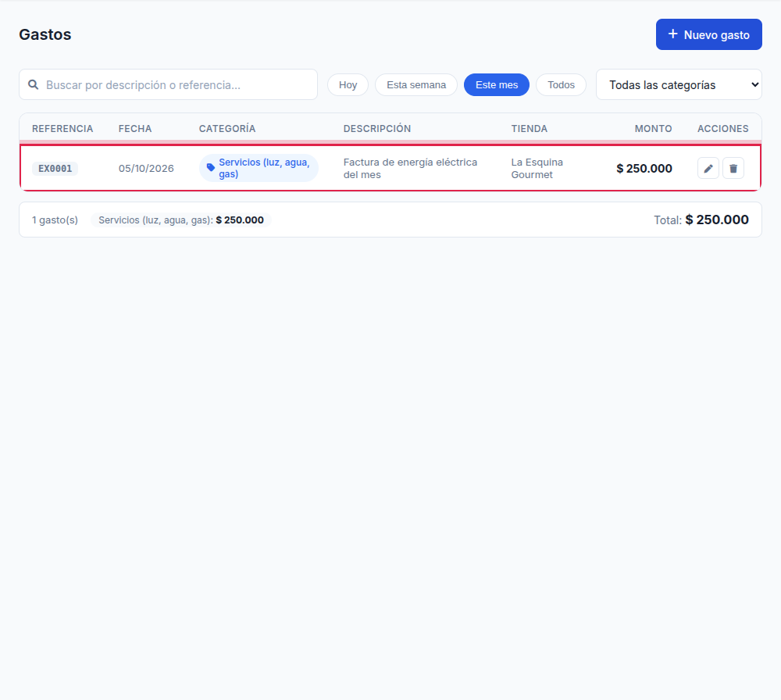Viewport: 781px width, 700px height.
Task: Show Todos expenses filter
Action: click(x=561, y=84)
